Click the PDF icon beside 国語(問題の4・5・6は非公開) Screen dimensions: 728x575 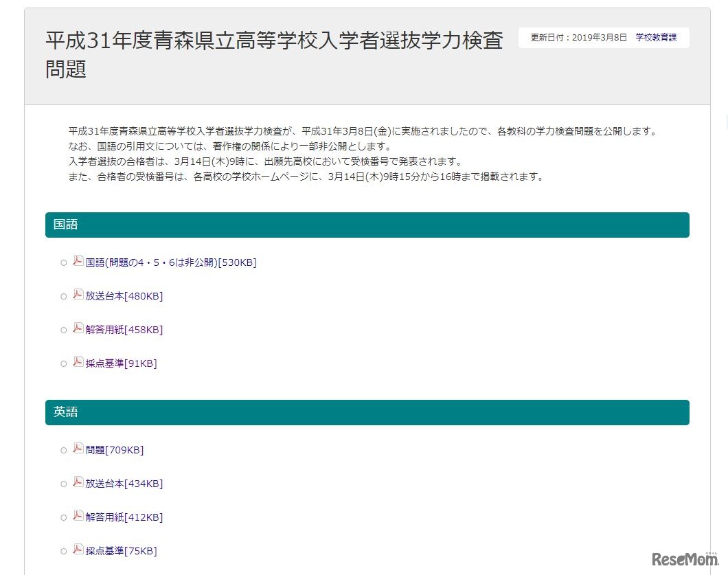(x=78, y=260)
